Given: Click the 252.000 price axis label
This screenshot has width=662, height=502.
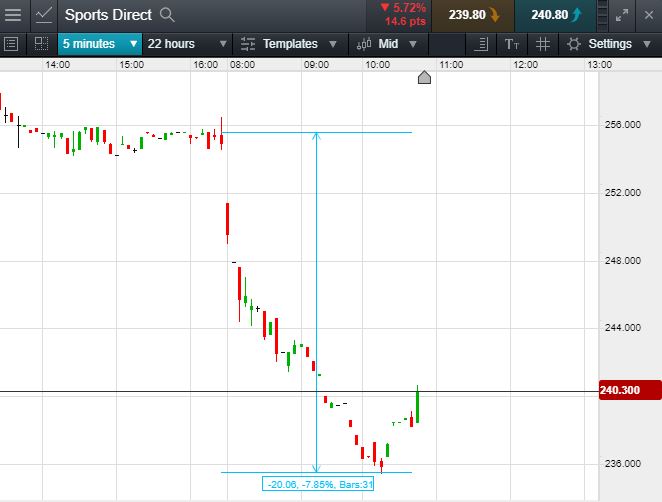Looking at the screenshot, I should coord(623,193).
